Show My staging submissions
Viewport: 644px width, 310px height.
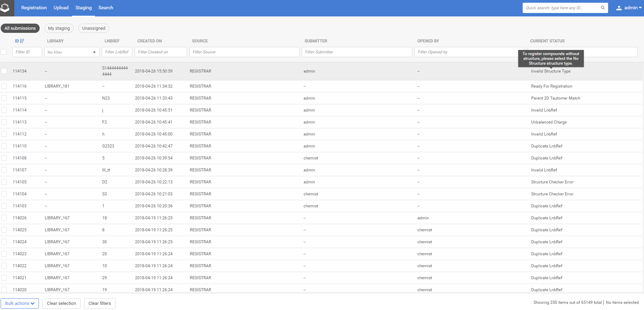click(x=59, y=28)
